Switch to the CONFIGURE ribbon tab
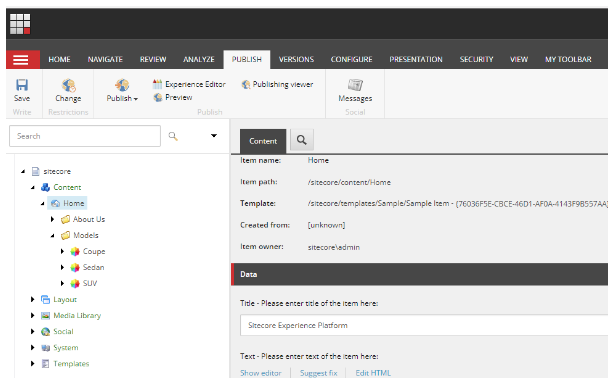615x384 pixels. pos(351,60)
